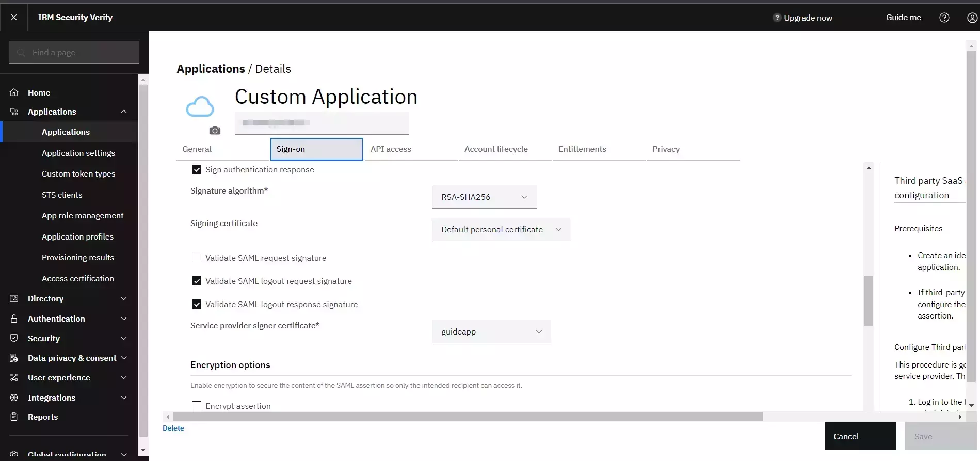Switch to the API access tab
This screenshot has height=461, width=980.
pos(411,149)
